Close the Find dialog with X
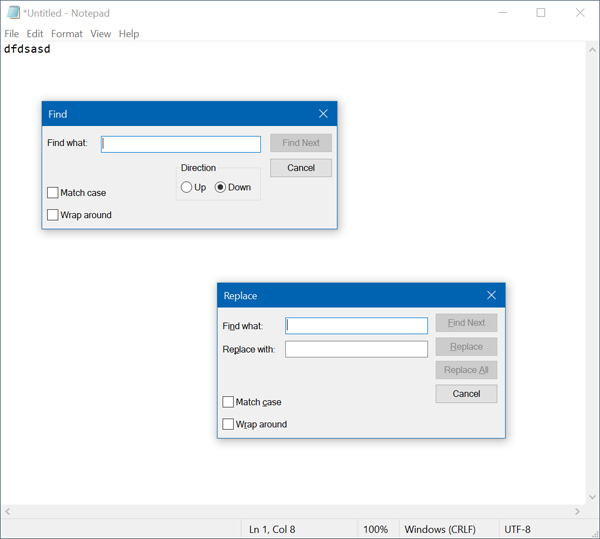The height and width of the screenshot is (539, 600). [323, 114]
